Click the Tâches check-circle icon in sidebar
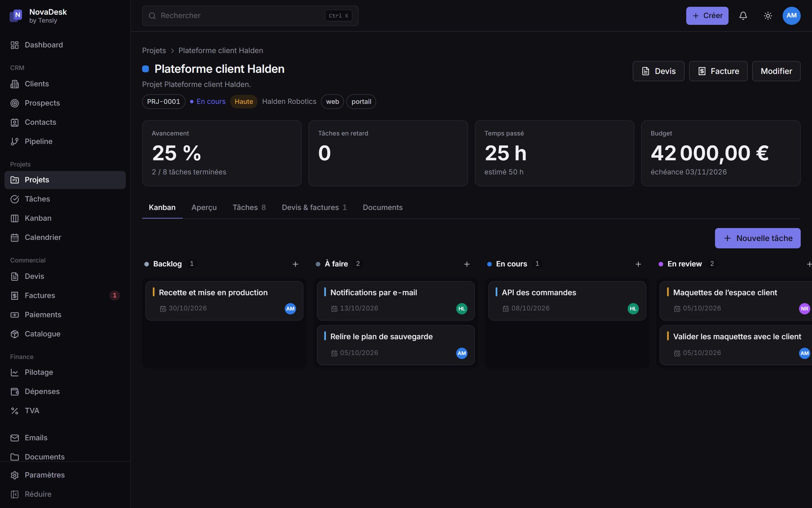The height and width of the screenshot is (508, 812). point(15,199)
